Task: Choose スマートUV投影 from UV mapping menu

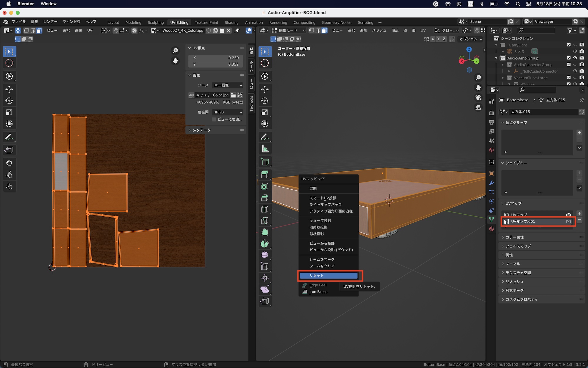Action: (x=323, y=198)
